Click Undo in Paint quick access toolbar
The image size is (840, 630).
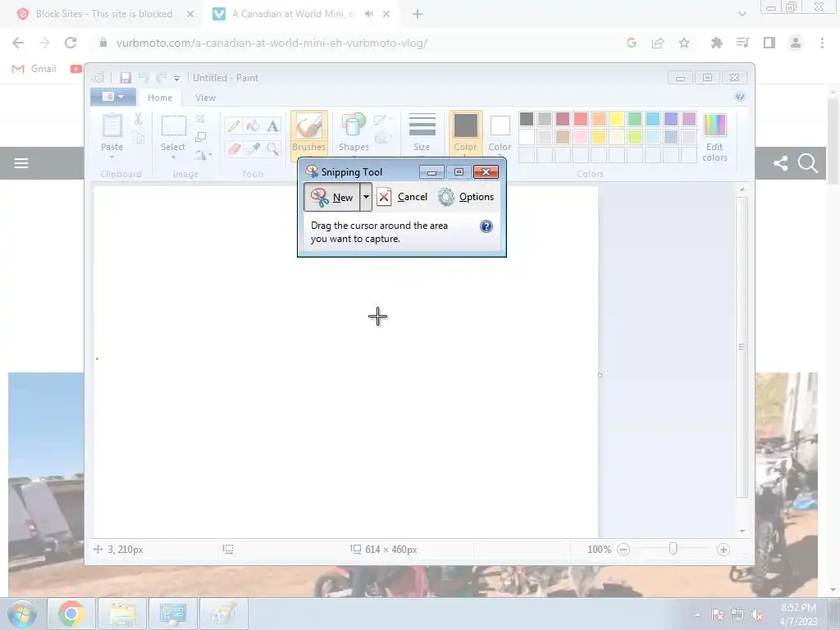144,78
